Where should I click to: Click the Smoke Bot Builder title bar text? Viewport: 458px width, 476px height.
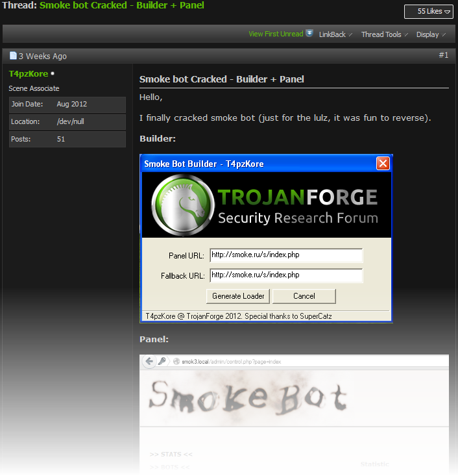tap(204, 164)
